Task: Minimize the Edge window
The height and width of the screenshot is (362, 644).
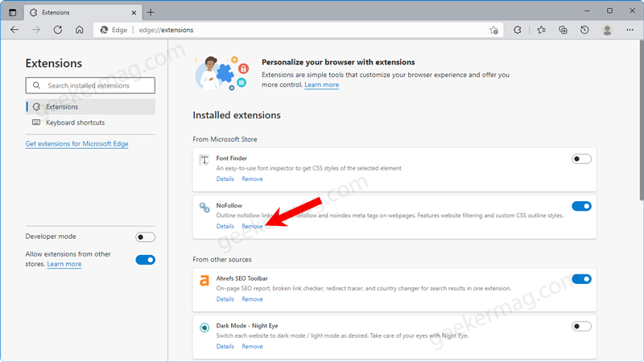Action: (x=587, y=11)
